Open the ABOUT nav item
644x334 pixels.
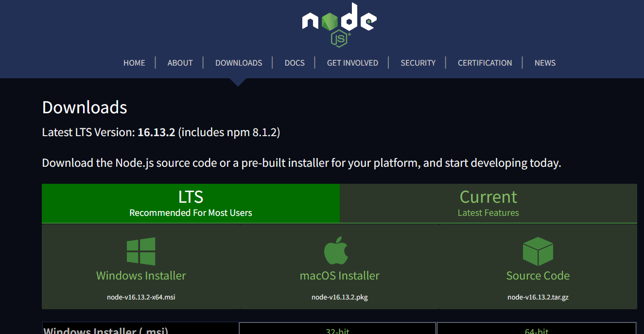[x=180, y=63]
